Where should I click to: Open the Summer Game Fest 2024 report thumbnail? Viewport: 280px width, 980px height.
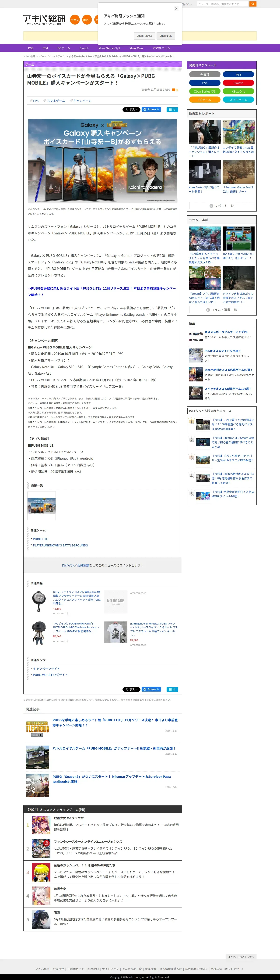(x=239, y=172)
